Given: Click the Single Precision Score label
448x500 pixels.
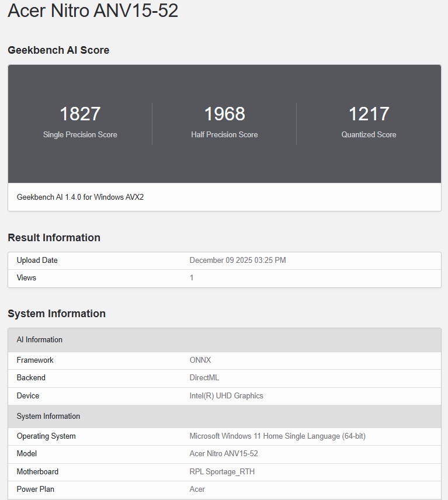Looking at the screenshot, I should pos(80,134).
